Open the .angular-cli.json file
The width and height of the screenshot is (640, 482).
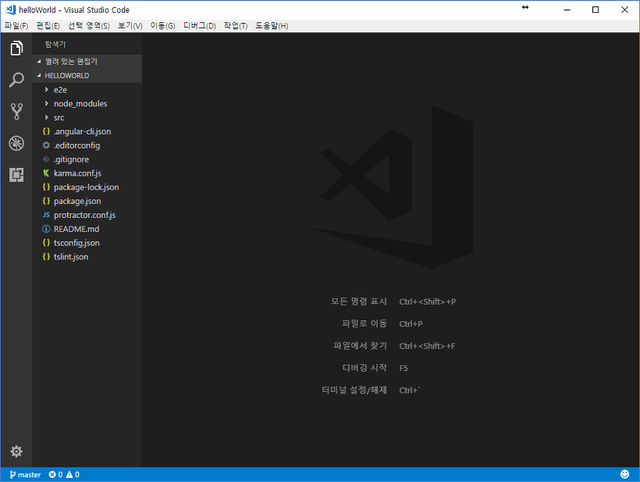[x=87, y=131]
